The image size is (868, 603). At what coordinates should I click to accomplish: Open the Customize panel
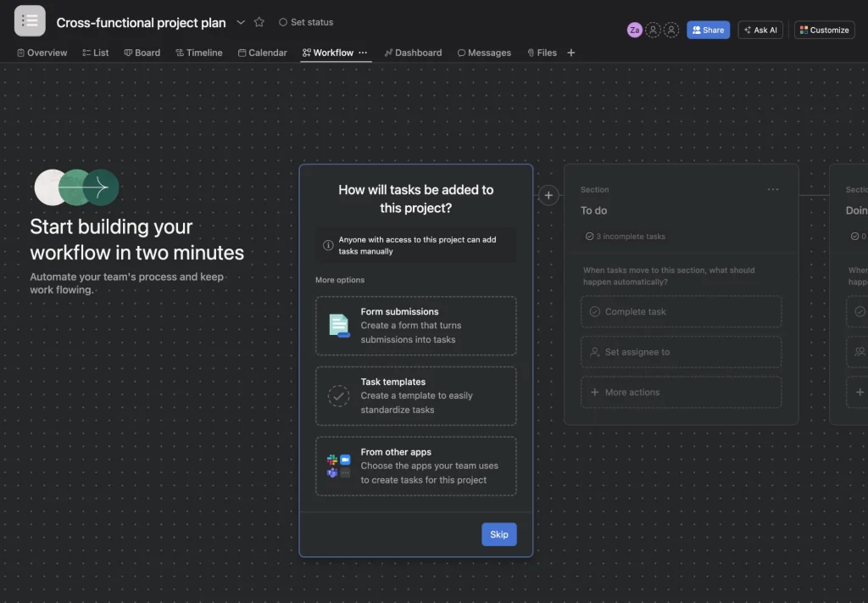[x=824, y=30]
